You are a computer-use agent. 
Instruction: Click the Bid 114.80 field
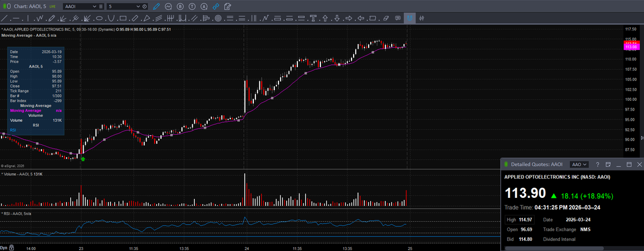pyautogui.click(x=519, y=239)
